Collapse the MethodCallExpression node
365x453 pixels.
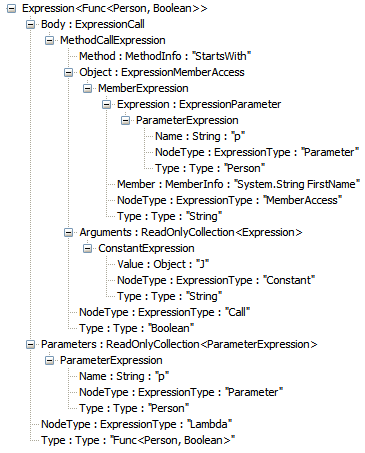(49, 40)
